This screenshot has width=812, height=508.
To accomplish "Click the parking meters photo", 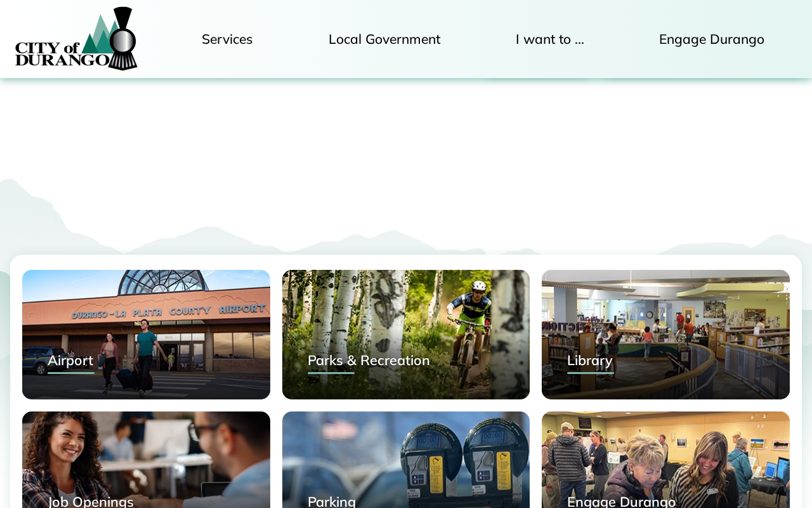I will pyautogui.click(x=406, y=460).
